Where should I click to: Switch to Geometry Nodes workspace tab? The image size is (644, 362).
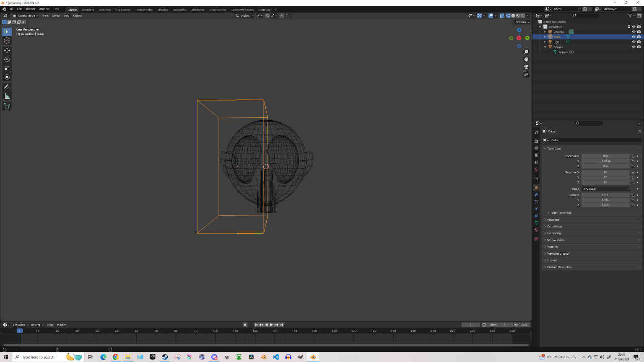tap(242, 10)
